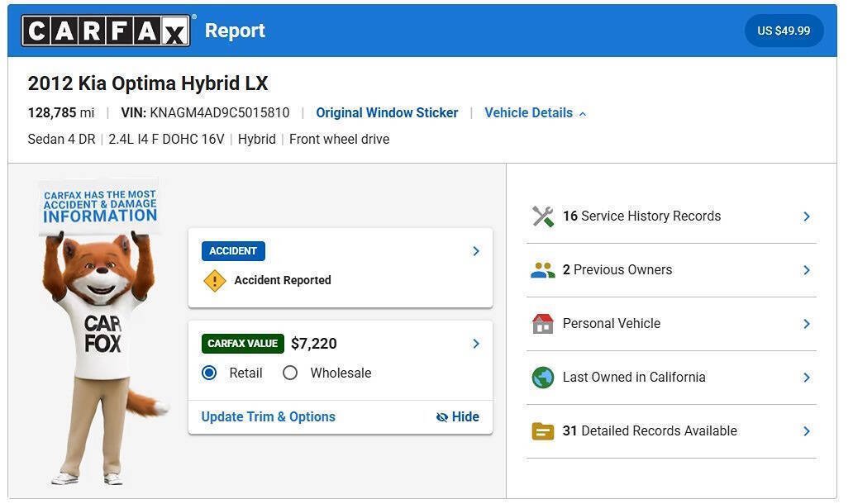Click the Personal Vehicle label
The image size is (853, 504).
pos(612,324)
